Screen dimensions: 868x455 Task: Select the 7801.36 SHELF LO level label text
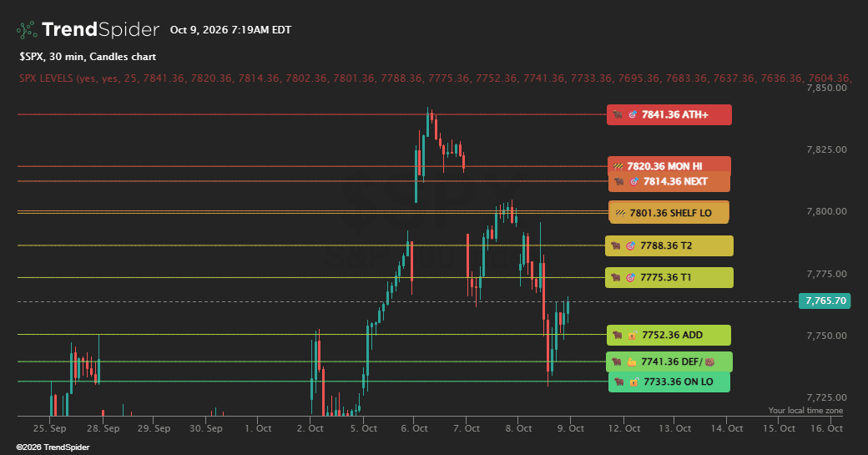pos(670,213)
